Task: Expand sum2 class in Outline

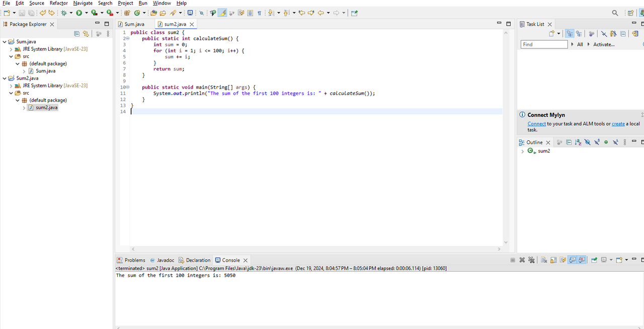Action: click(x=523, y=151)
